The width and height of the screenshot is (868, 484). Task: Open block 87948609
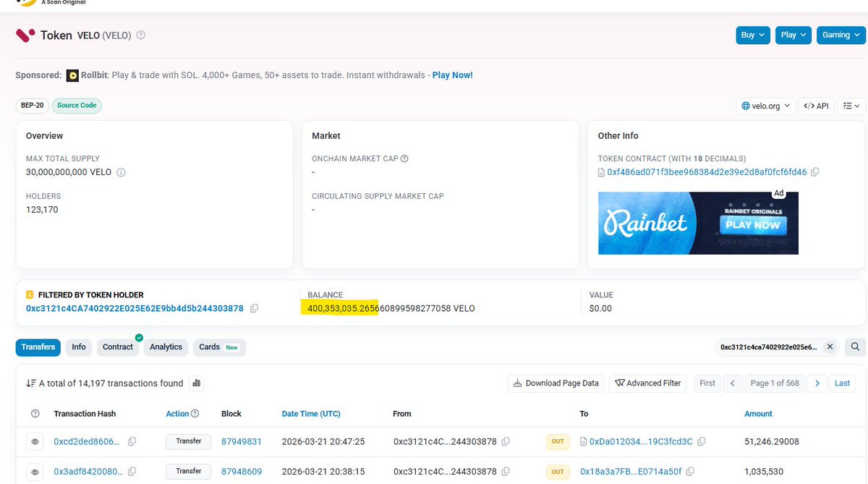click(242, 472)
